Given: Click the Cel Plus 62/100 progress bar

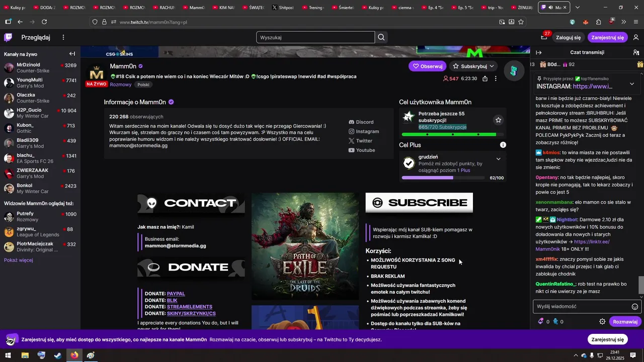Looking at the screenshot, I should 443,178.
